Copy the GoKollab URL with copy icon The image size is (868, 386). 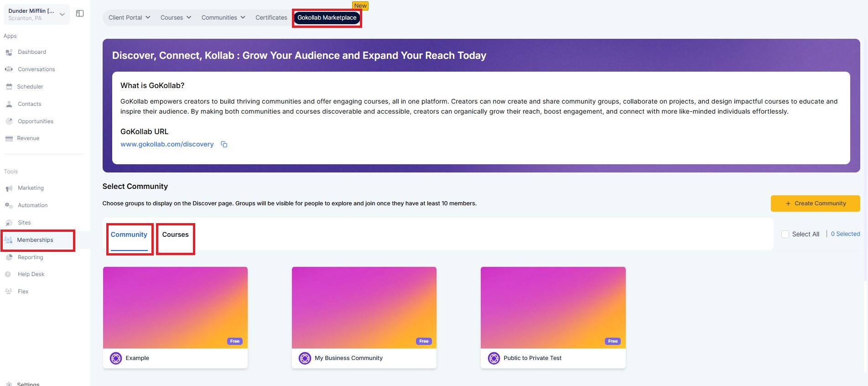coord(224,144)
